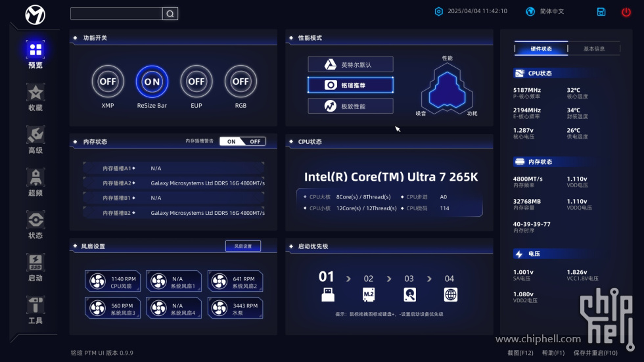644x362 pixels.
Task: Click 截图(F12) screenshot link
Action: click(520, 353)
